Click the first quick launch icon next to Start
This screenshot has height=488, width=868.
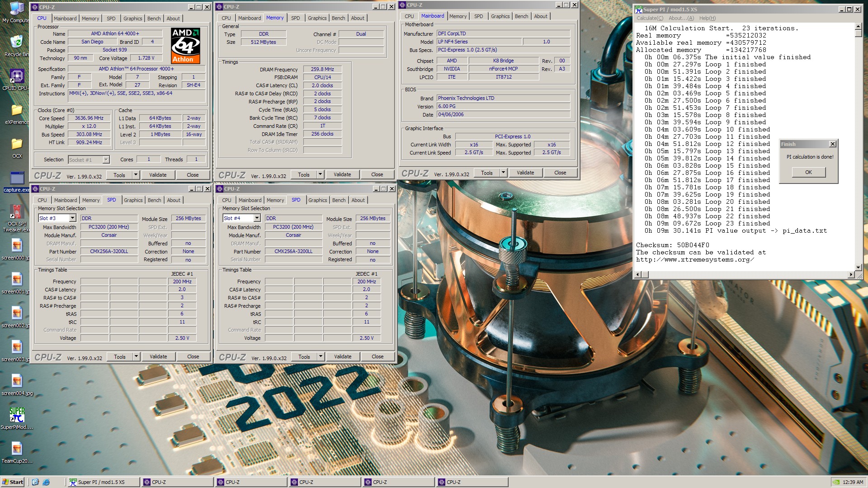click(35, 482)
